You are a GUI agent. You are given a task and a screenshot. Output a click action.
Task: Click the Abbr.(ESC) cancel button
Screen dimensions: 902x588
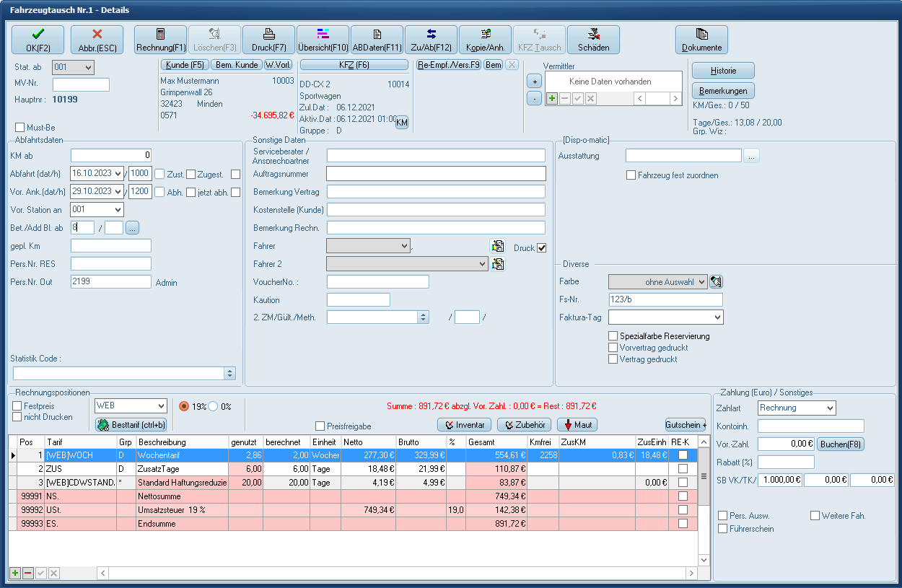tap(97, 40)
